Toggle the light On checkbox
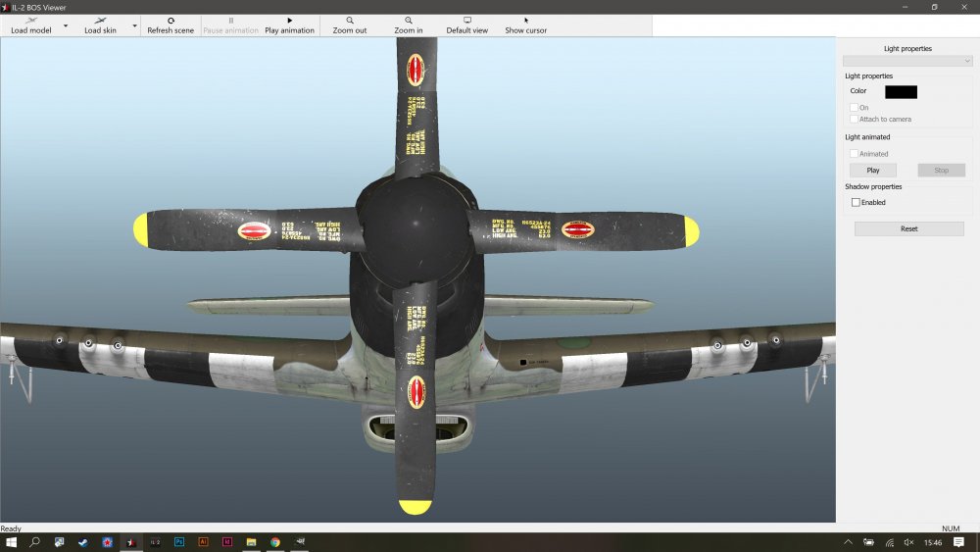This screenshot has width=980, height=552. (854, 108)
